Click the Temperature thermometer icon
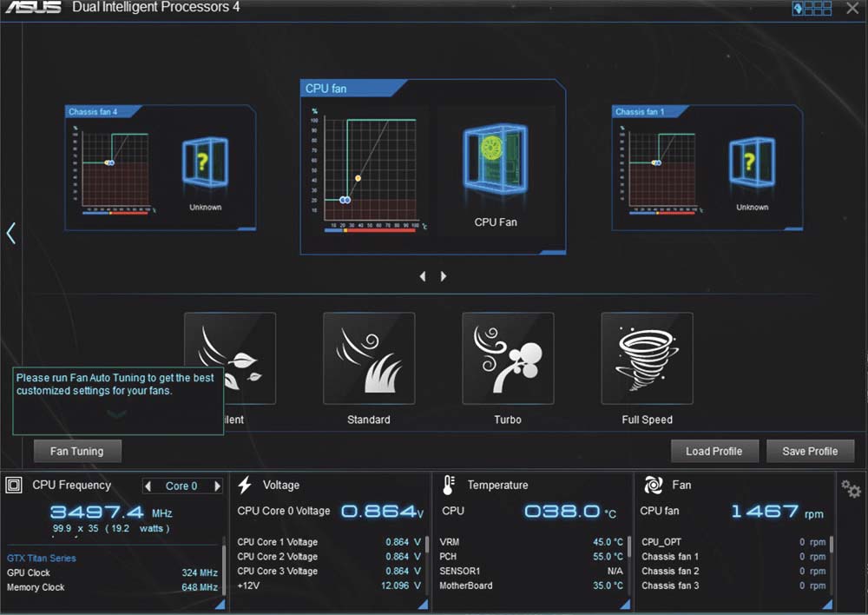The height and width of the screenshot is (615, 868). point(449,485)
